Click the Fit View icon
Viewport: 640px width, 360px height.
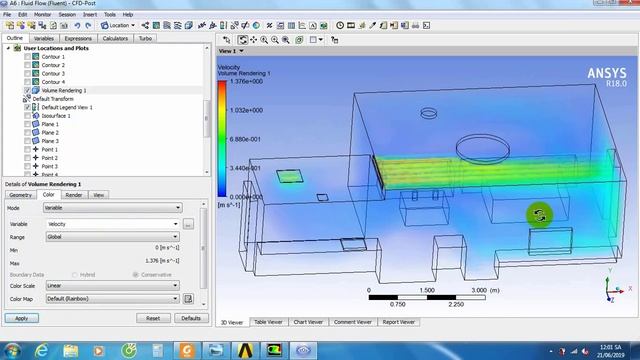coord(286,40)
